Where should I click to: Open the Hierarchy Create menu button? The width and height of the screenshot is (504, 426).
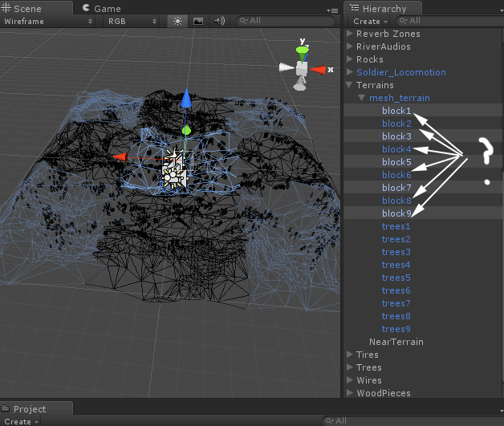[369, 21]
